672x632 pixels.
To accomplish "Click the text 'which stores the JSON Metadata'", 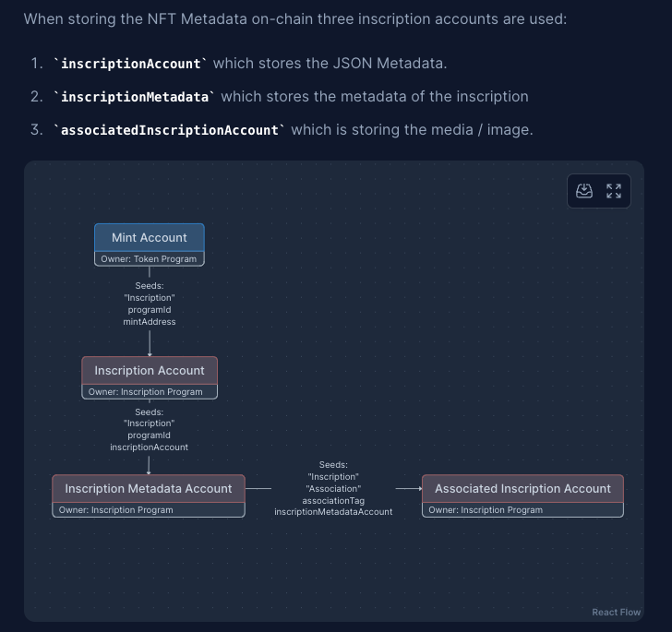I will point(330,64).
